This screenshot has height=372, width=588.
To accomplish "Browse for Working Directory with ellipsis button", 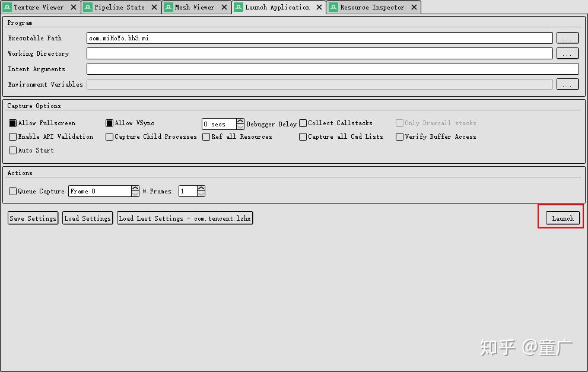I will (x=567, y=53).
